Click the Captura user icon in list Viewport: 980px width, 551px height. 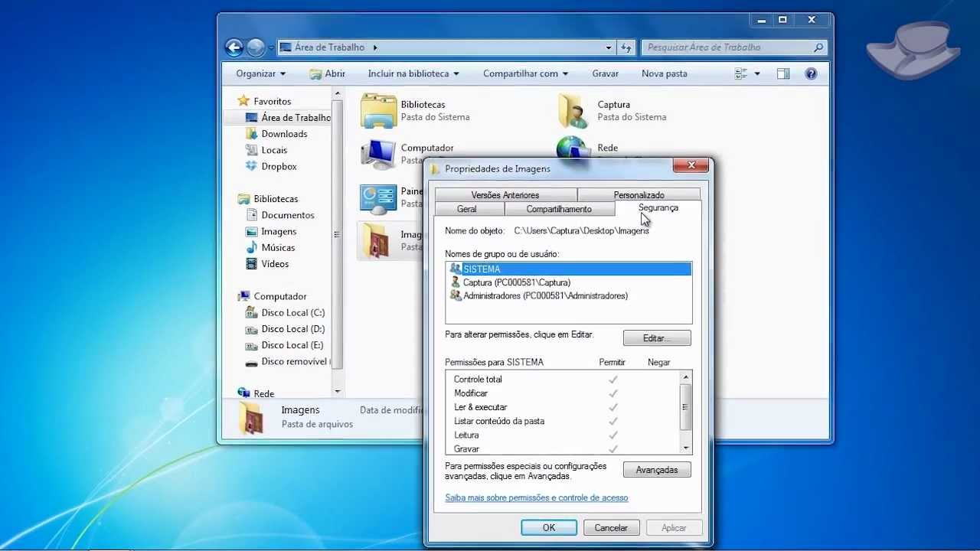tap(456, 282)
